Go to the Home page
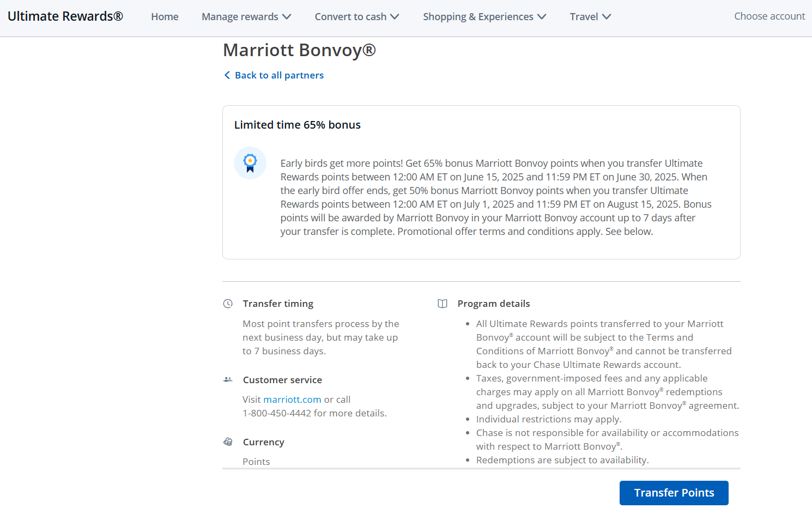Viewport: 812px width, 508px height. [x=165, y=17]
